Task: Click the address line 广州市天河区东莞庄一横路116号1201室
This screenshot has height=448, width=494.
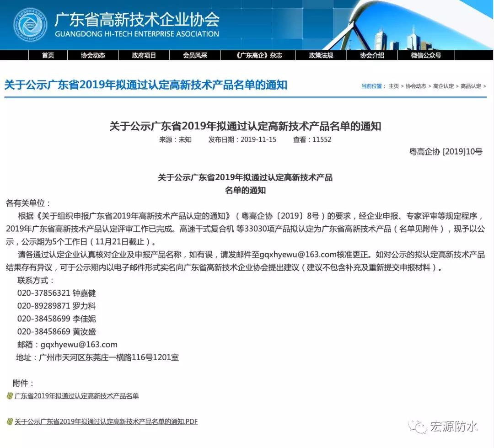Action: click(97, 357)
